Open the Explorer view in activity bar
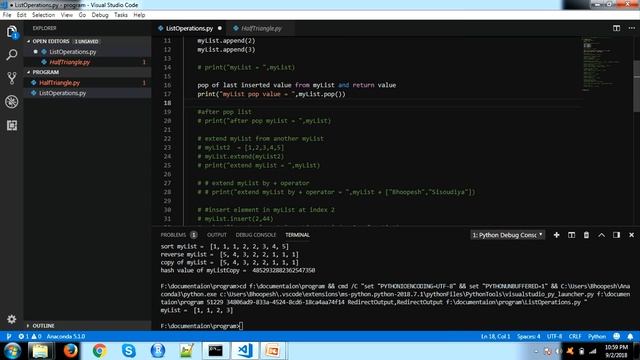 [x=11, y=32]
